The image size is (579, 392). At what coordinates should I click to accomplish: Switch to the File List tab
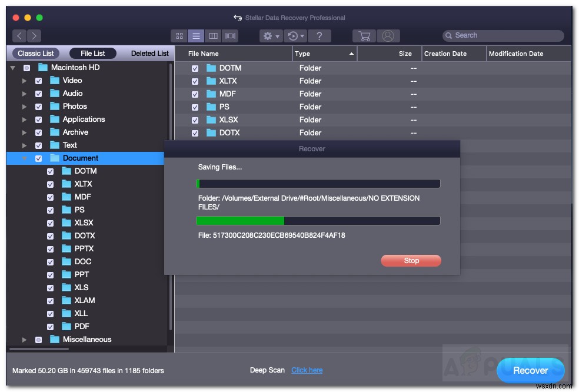click(x=93, y=53)
